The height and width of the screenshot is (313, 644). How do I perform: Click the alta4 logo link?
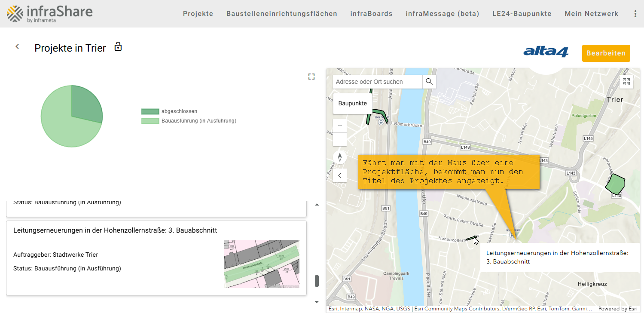(x=546, y=51)
